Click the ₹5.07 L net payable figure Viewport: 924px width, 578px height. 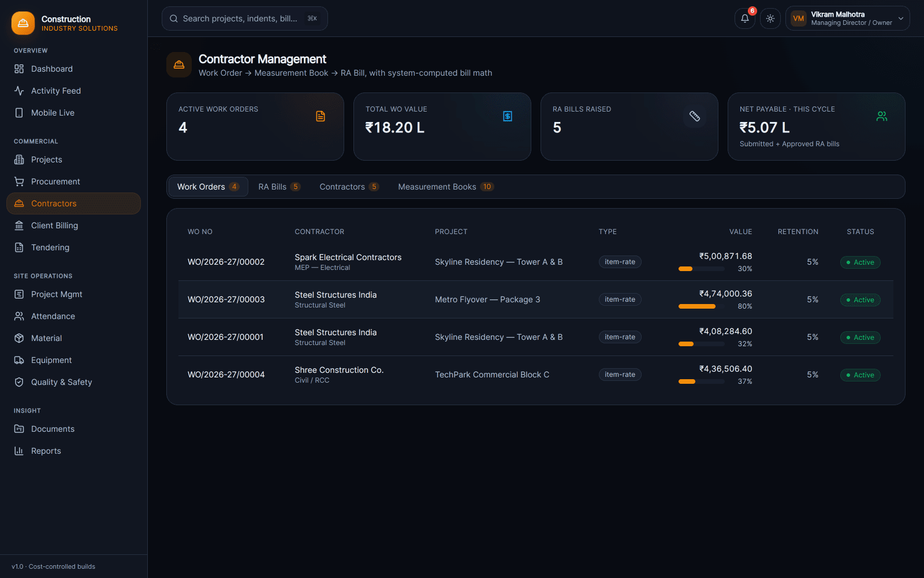pos(765,128)
